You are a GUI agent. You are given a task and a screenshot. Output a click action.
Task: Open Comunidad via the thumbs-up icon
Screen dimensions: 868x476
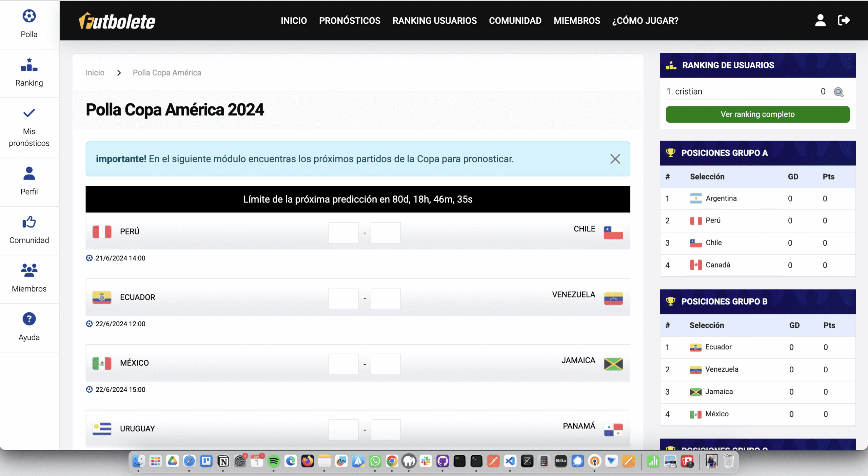(29, 222)
